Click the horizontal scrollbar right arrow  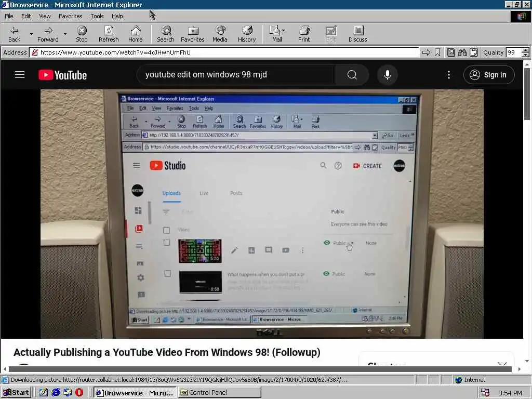tap(520, 369)
